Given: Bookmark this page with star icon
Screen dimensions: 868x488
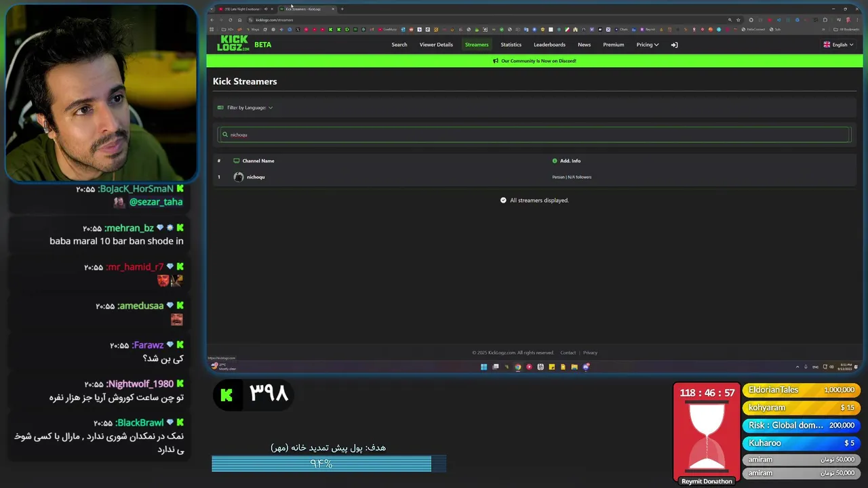Looking at the screenshot, I should [x=738, y=20].
